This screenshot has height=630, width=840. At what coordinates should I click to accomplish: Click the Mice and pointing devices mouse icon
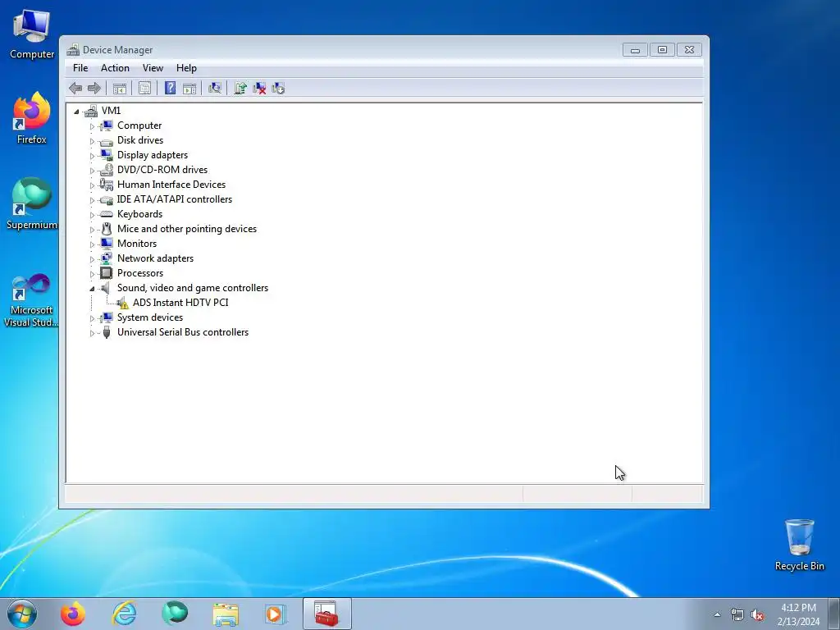[x=107, y=229]
